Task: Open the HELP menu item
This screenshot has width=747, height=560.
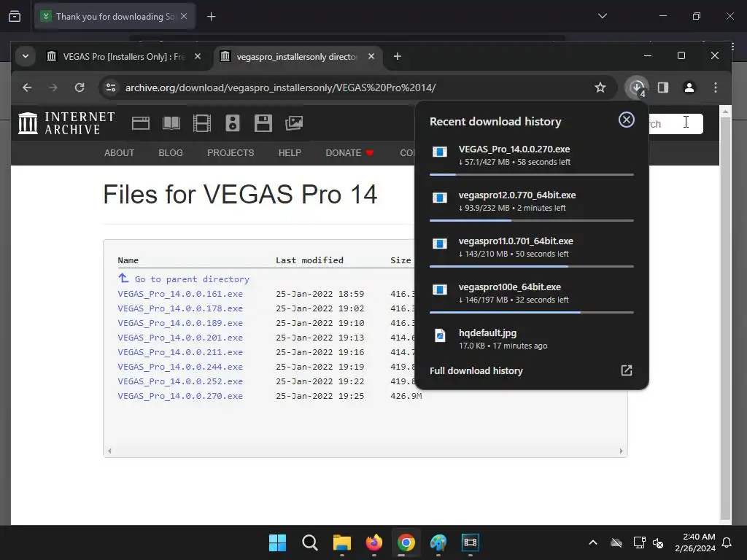Action: point(290,153)
